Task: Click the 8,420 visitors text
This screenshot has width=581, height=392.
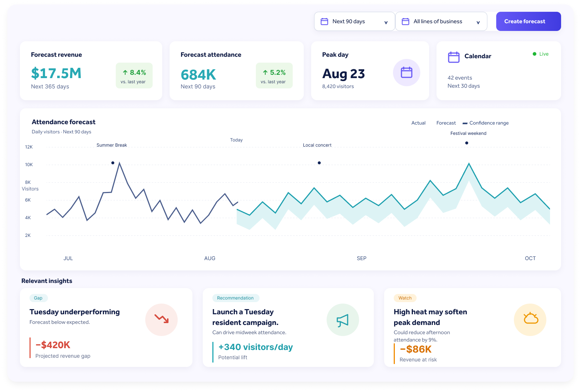Action: (x=338, y=87)
